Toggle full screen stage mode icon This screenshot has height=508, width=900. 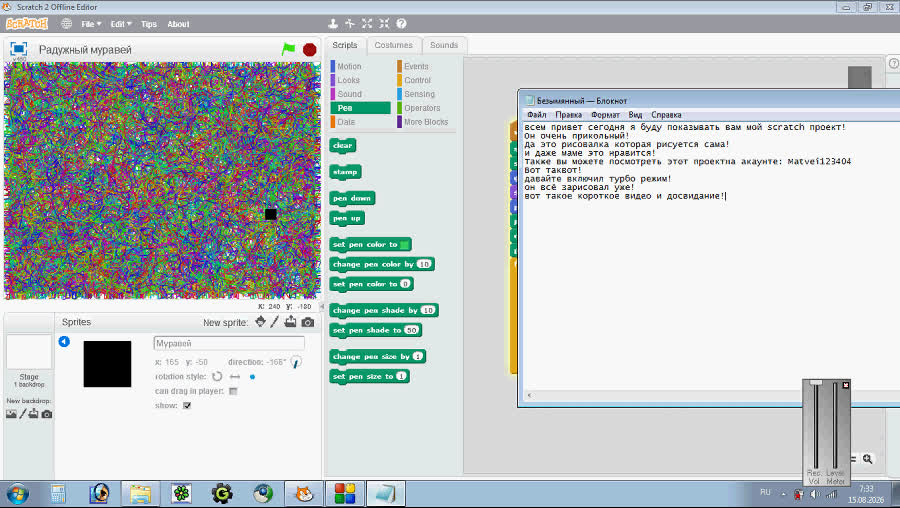pos(19,49)
